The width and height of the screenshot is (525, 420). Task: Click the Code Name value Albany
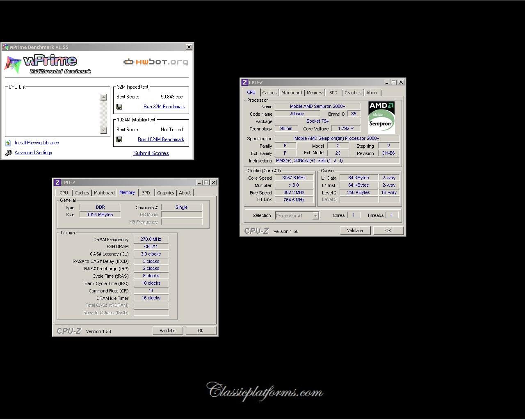(x=297, y=114)
